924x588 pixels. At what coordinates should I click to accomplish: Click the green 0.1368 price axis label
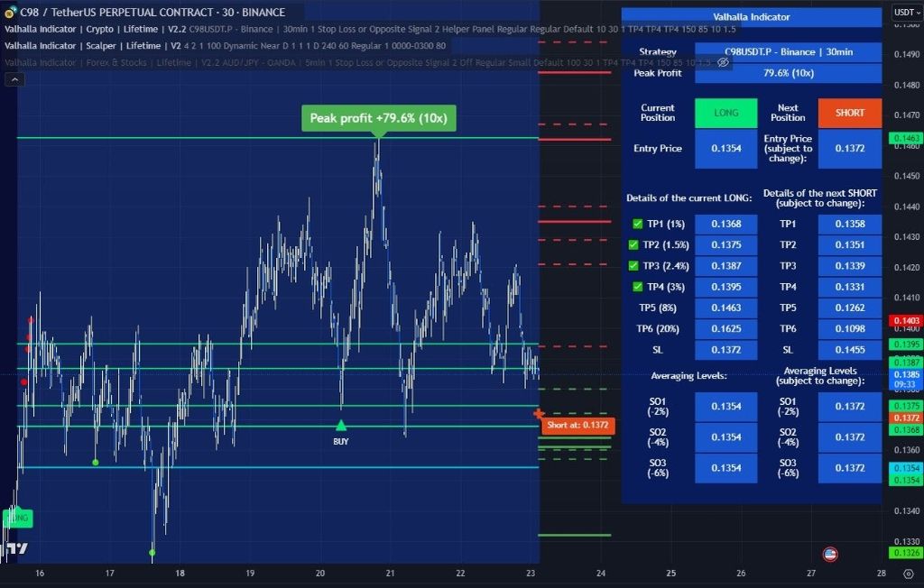click(x=906, y=429)
